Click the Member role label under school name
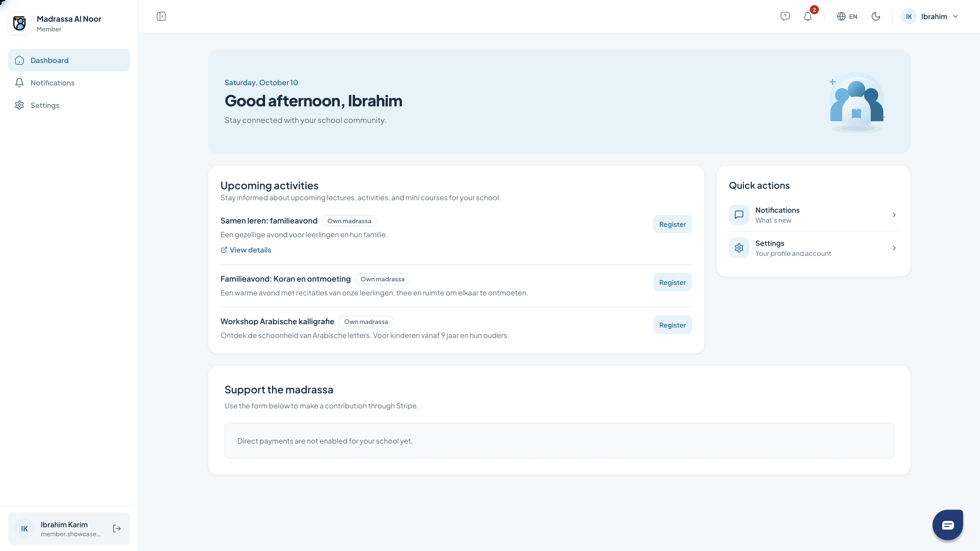The width and height of the screenshot is (980, 551). click(x=49, y=29)
